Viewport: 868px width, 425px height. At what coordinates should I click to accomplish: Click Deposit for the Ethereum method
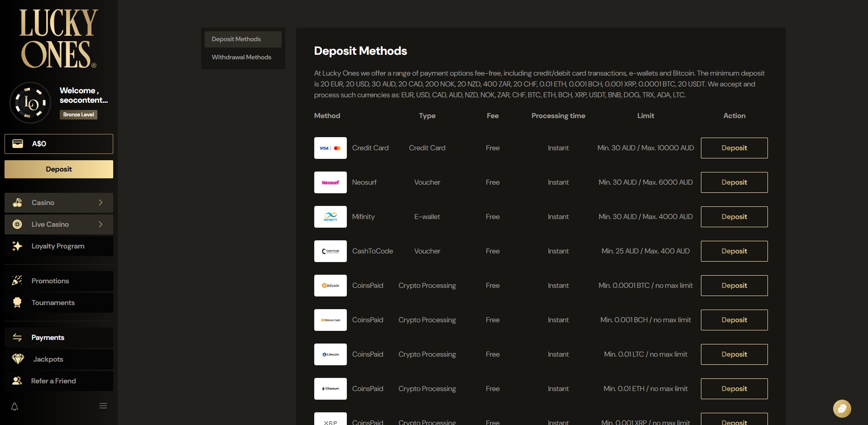(x=734, y=389)
